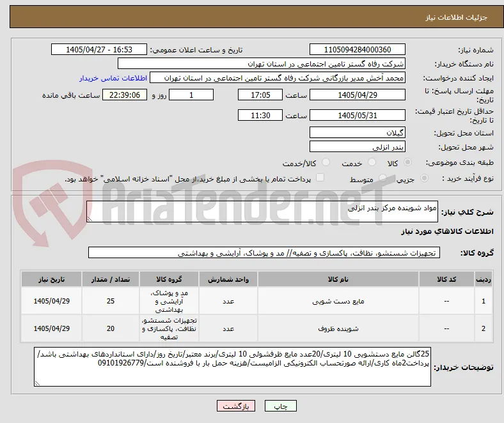This screenshot has width=504, height=423.
Task: Click the date cell of شوینده ظروف row
Action: pyautogui.click(x=51, y=328)
